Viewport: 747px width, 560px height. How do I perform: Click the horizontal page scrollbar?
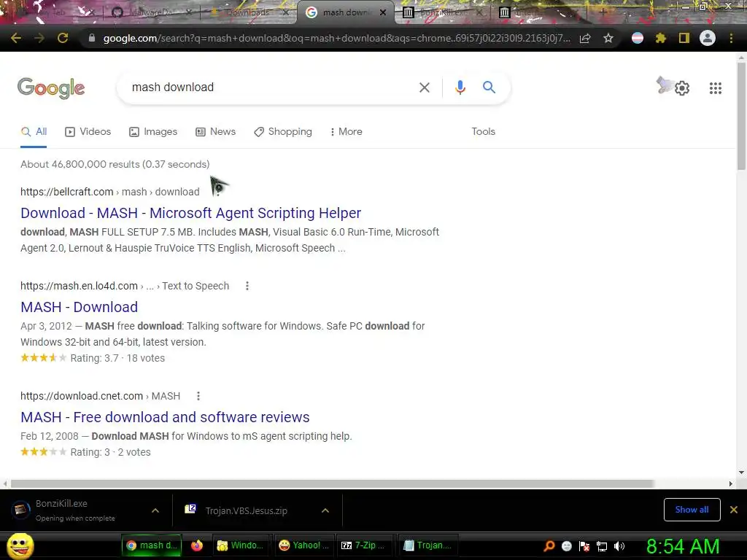[x=332, y=483]
